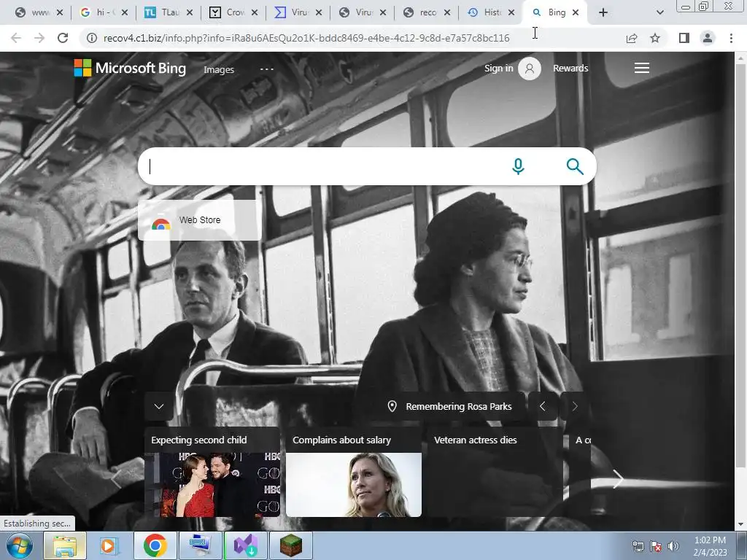Show previous homepage image
This screenshot has height=560, width=747.
coord(543,406)
